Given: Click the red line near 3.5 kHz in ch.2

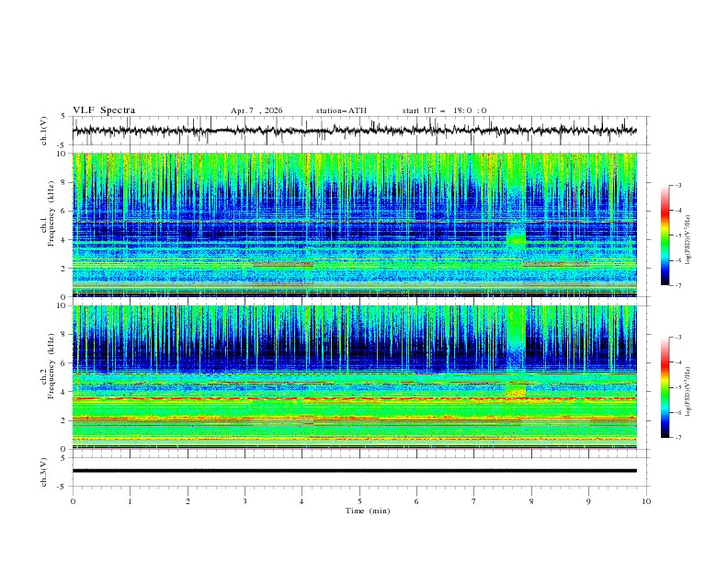Looking at the screenshot, I should (x=354, y=398).
